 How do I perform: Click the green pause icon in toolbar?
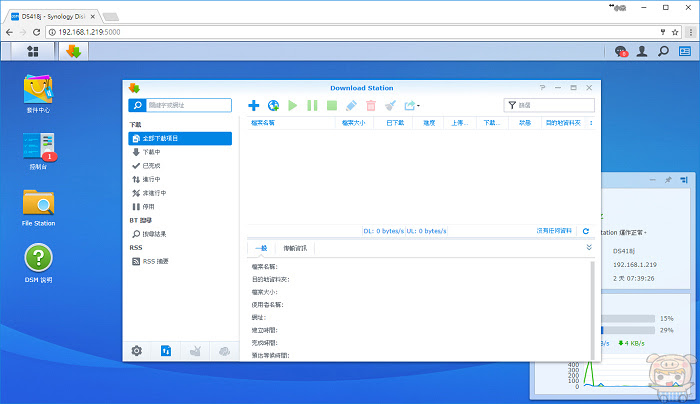pyautogui.click(x=312, y=105)
